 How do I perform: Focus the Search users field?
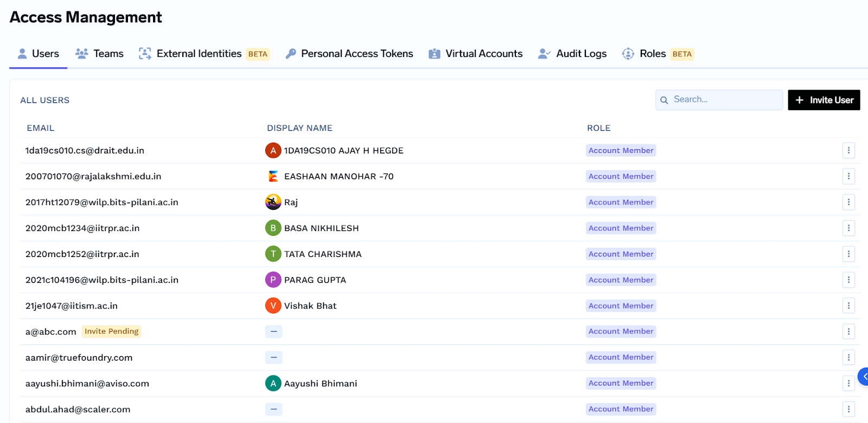pos(719,100)
